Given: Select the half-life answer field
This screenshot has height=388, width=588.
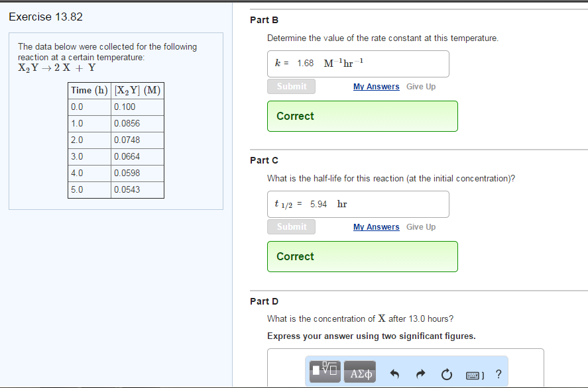Looking at the screenshot, I should click(x=358, y=204).
